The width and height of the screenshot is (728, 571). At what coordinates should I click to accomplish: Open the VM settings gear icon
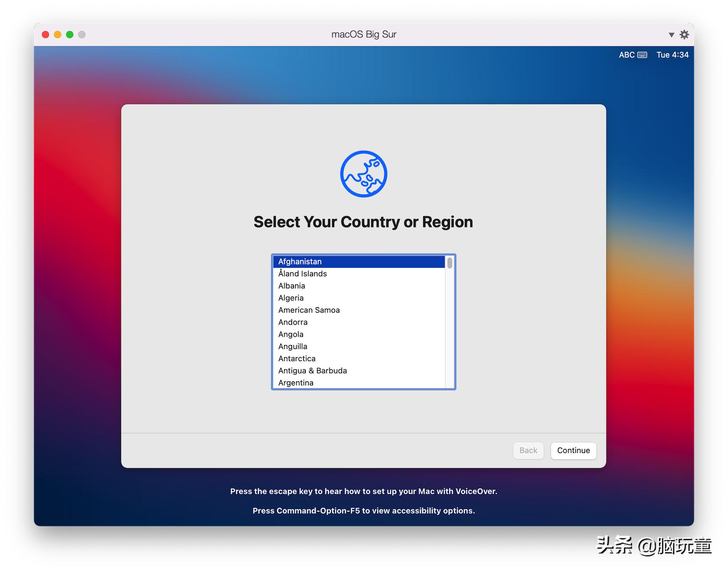[684, 35]
